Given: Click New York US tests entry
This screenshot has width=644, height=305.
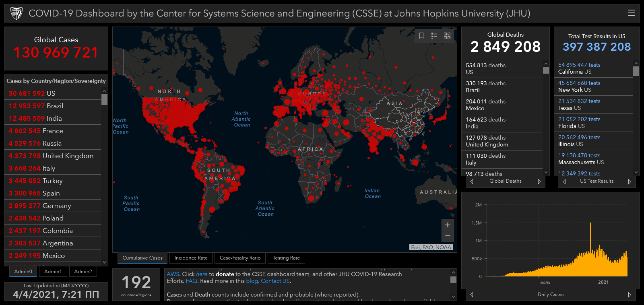Looking at the screenshot, I should [x=594, y=87].
